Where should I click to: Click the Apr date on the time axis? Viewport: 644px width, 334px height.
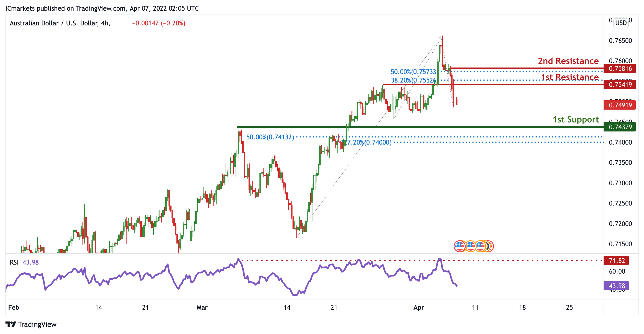(418, 307)
